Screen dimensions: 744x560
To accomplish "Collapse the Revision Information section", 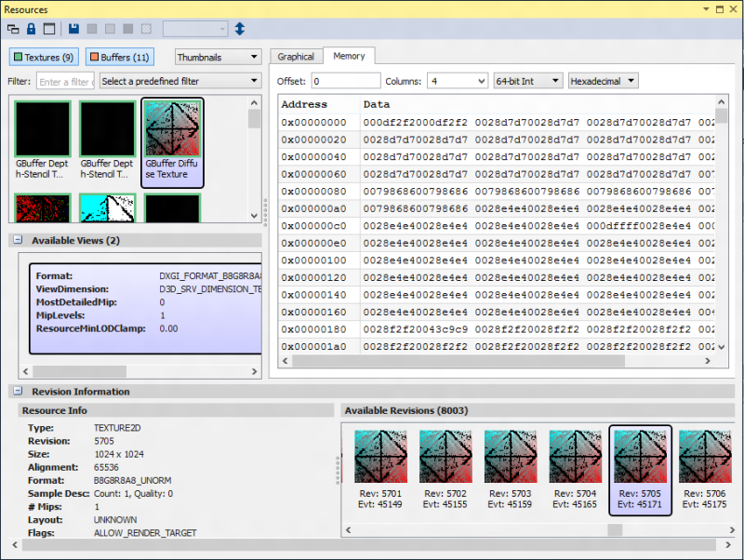I will (18, 392).
